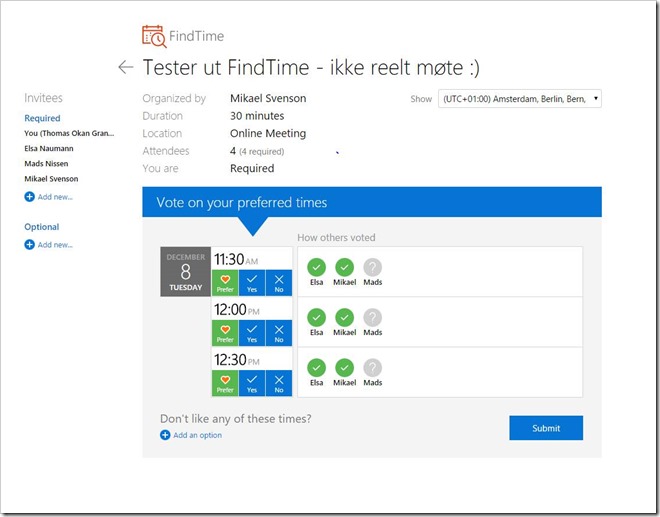Screen dimensions: 660x517
Task: Click the meeting title Tester ut FindTime
Action: coord(311,67)
